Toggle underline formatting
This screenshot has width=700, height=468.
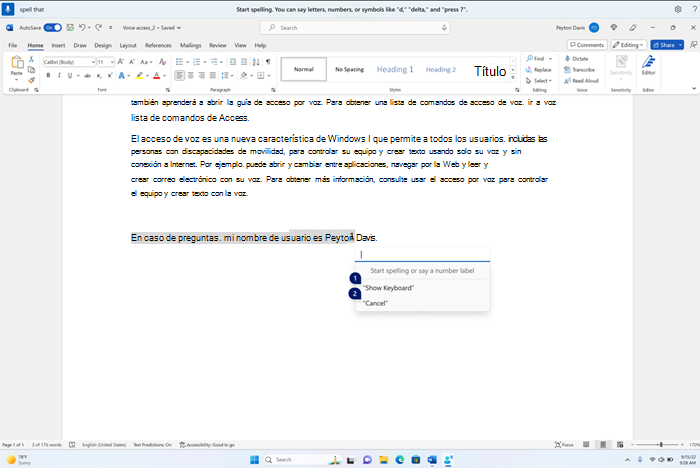point(70,76)
